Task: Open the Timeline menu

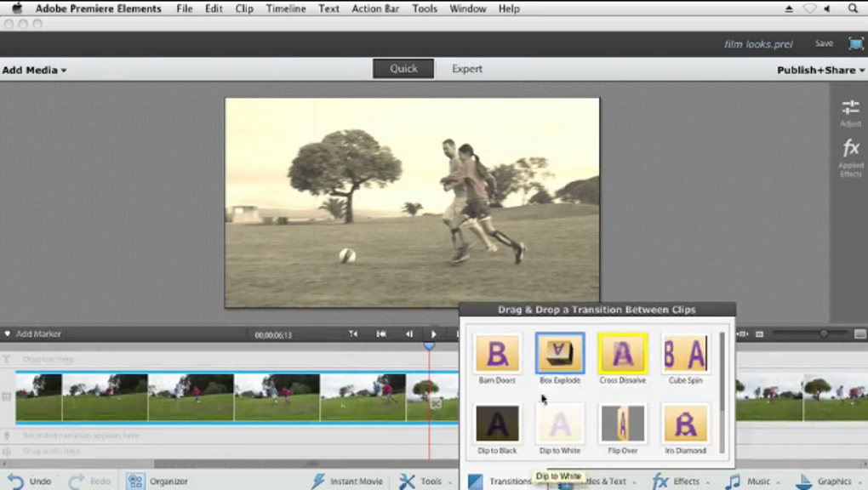Action: pos(285,9)
